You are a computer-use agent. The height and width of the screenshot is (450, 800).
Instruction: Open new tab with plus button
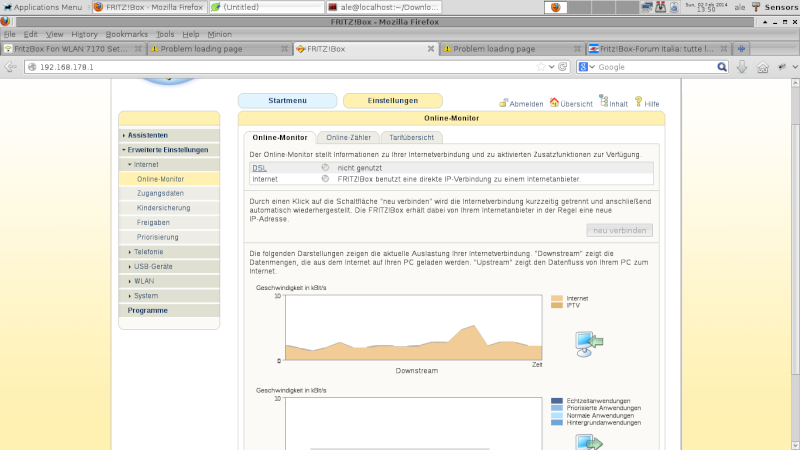[741, 48]
